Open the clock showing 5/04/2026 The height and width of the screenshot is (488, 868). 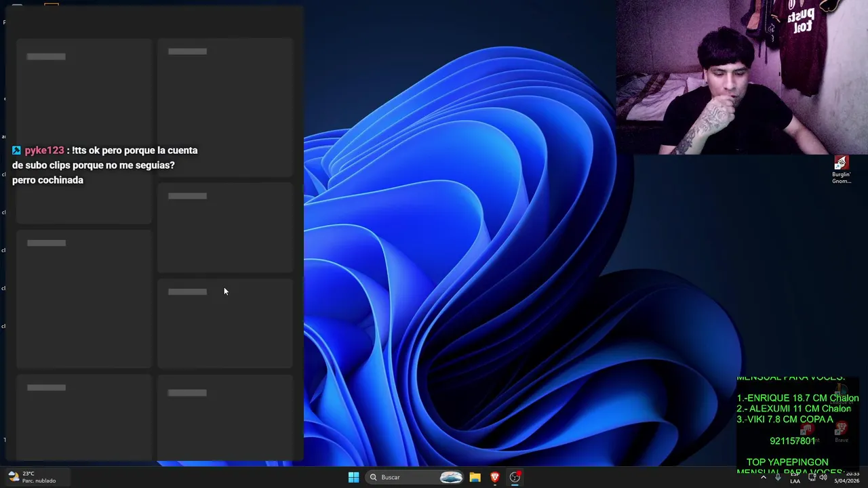click(x=847, y=477)
